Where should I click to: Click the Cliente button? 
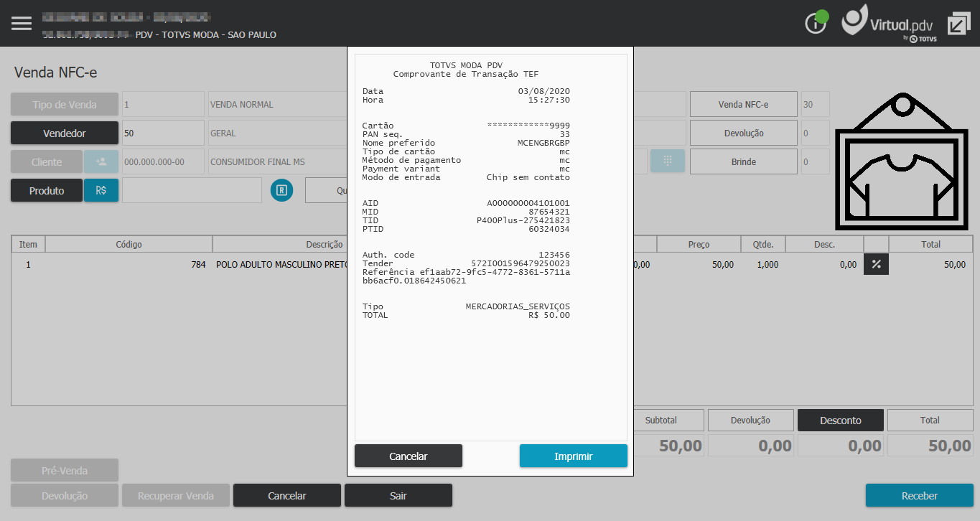point(47,161)
